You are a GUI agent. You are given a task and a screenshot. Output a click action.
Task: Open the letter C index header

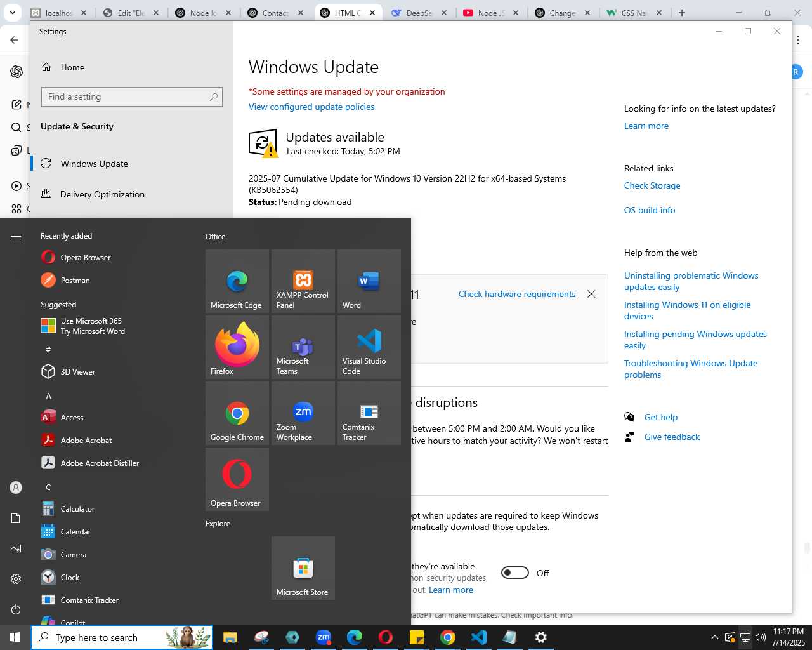pos(48,487)
